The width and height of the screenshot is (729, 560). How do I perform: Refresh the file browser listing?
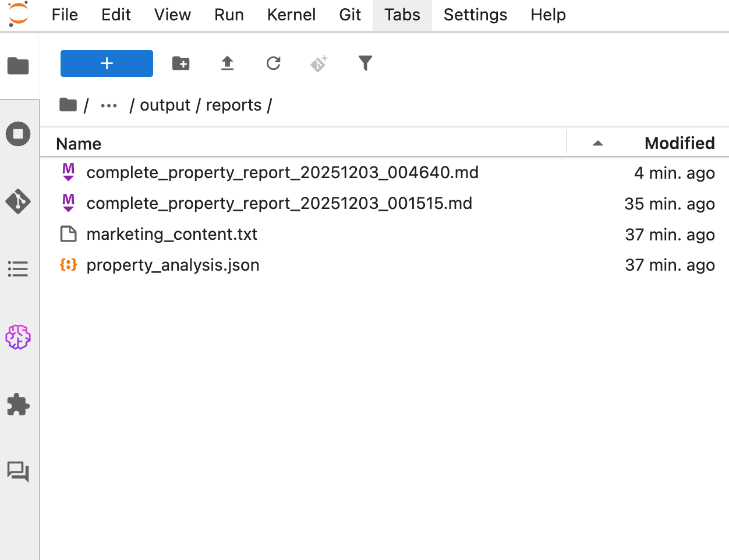point(273,63)
